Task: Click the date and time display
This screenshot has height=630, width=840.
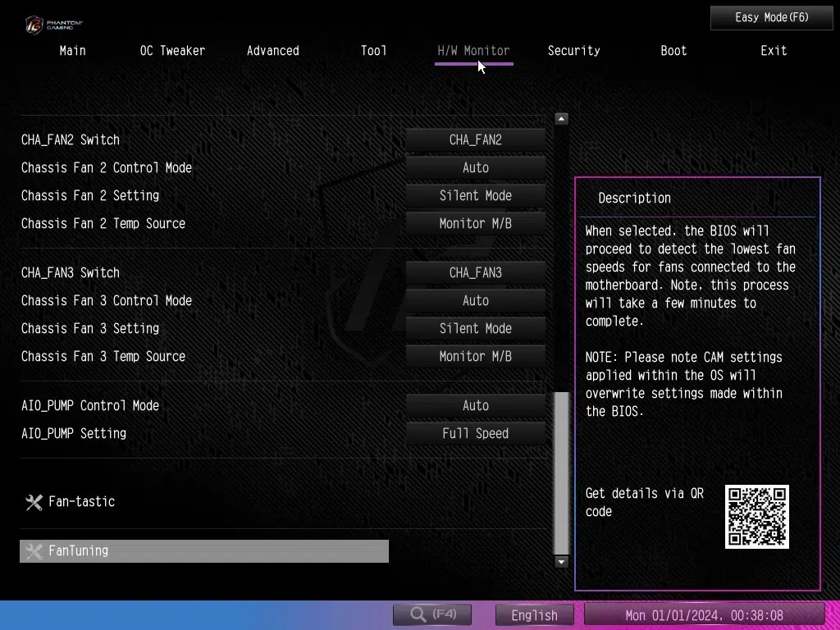Action: (x=704, y=614)
